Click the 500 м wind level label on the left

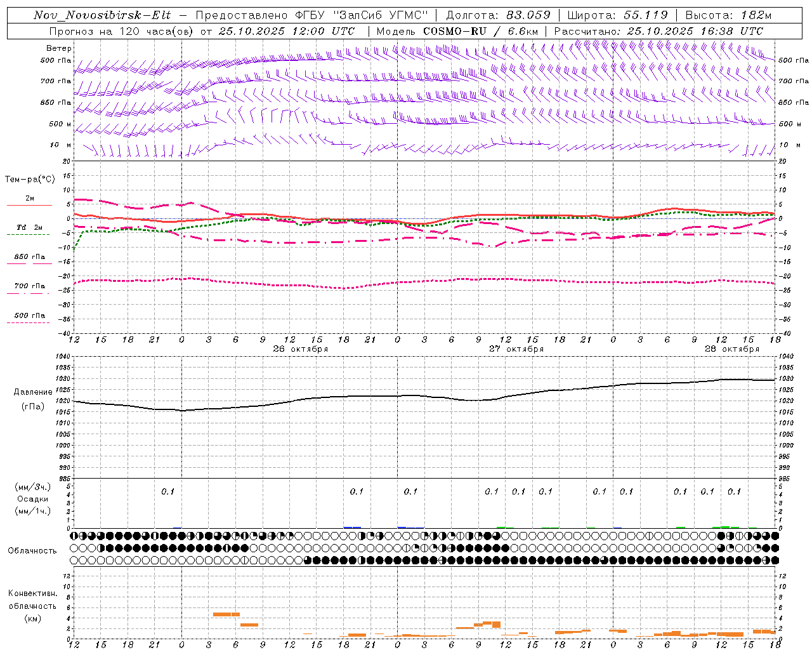(x=60, y=124)
